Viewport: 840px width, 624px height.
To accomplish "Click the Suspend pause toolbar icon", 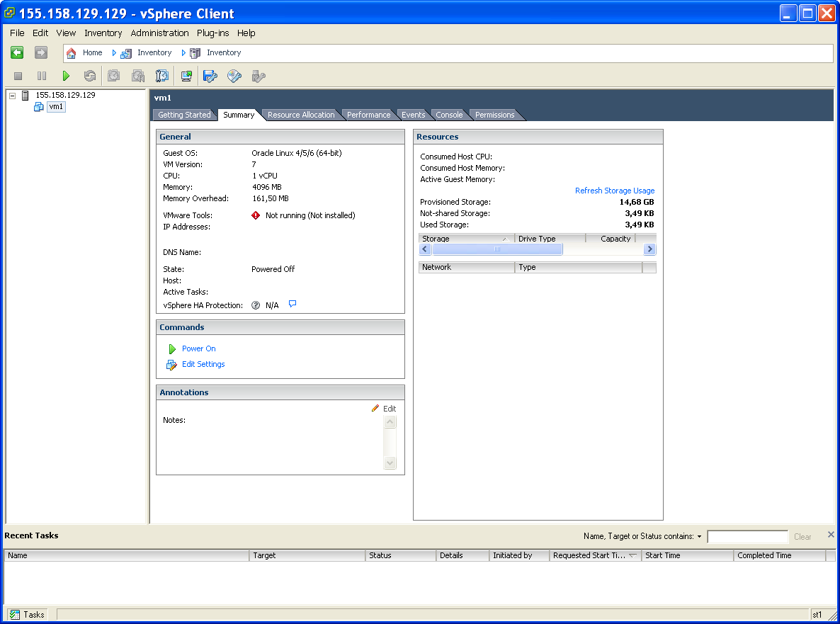I will pyautogui.click(x=42, y=76).
